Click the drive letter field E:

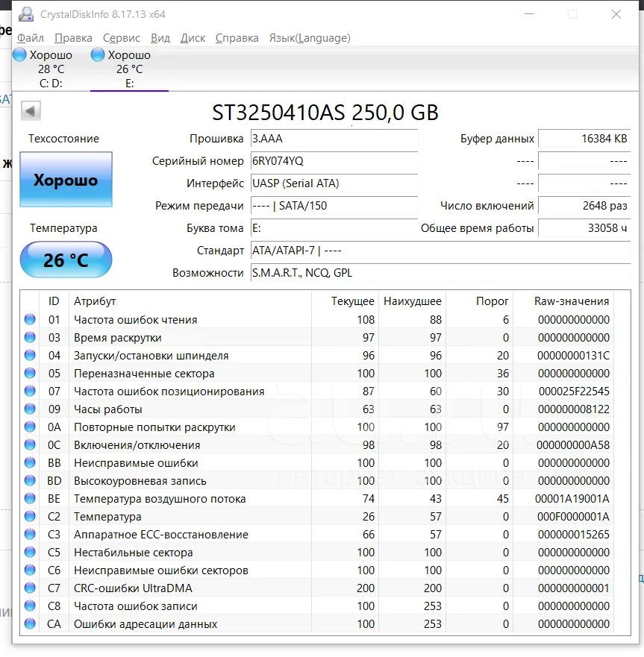point(334,228)
